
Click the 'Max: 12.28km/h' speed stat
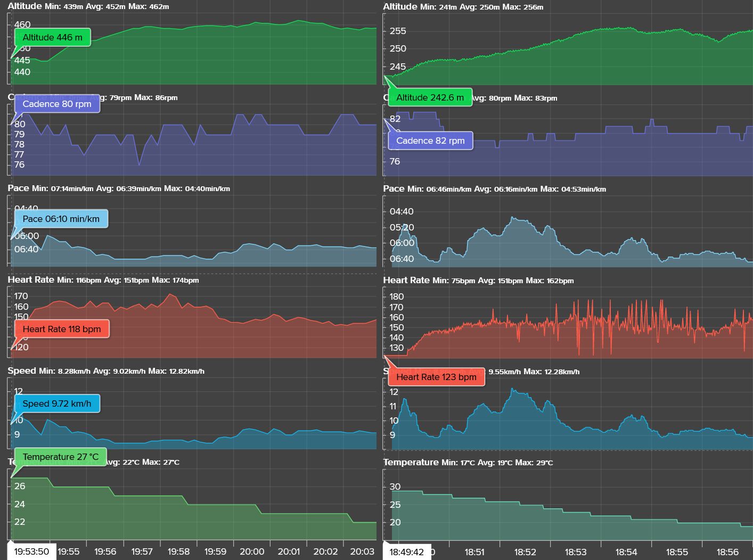point(552,372)
